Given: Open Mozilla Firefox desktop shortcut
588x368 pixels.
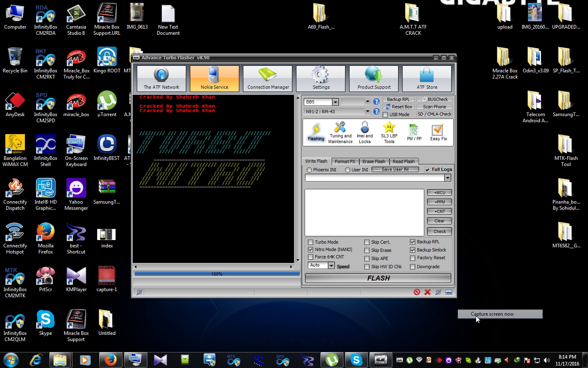Looking at the screenshot, I should tap(45, 238).
